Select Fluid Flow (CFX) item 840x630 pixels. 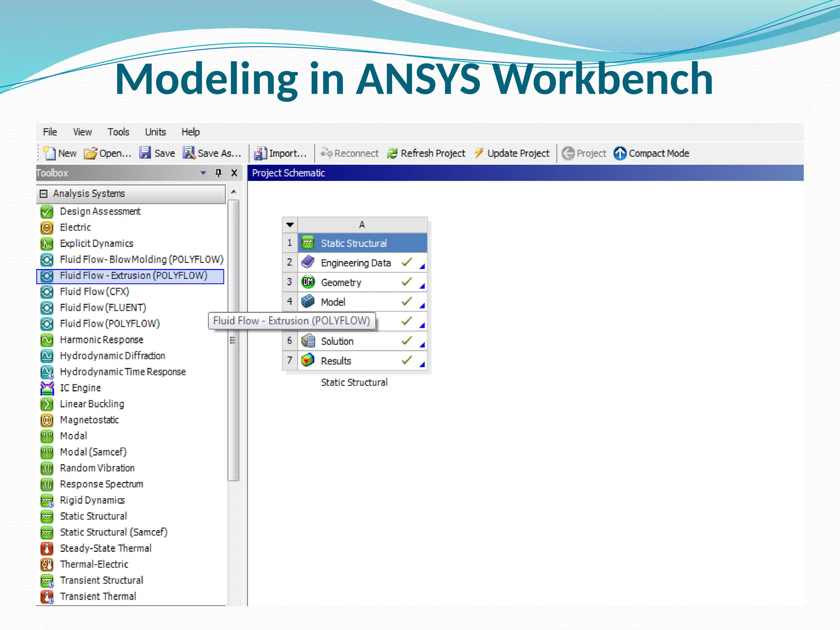click(95, 292)
